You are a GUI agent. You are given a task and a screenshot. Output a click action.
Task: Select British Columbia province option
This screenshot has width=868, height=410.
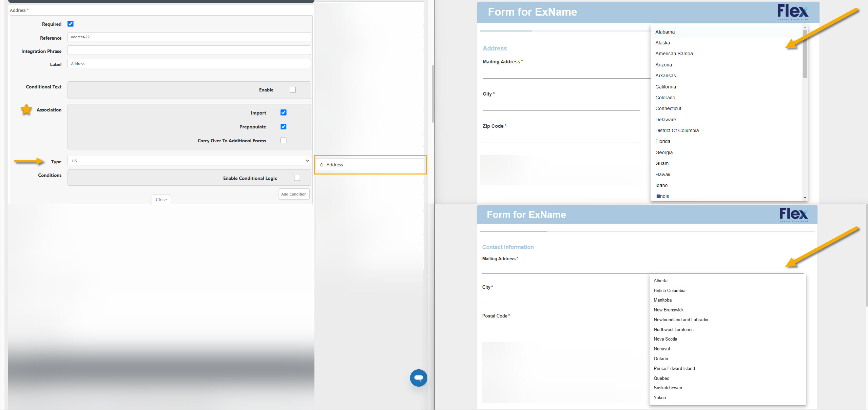728,290
